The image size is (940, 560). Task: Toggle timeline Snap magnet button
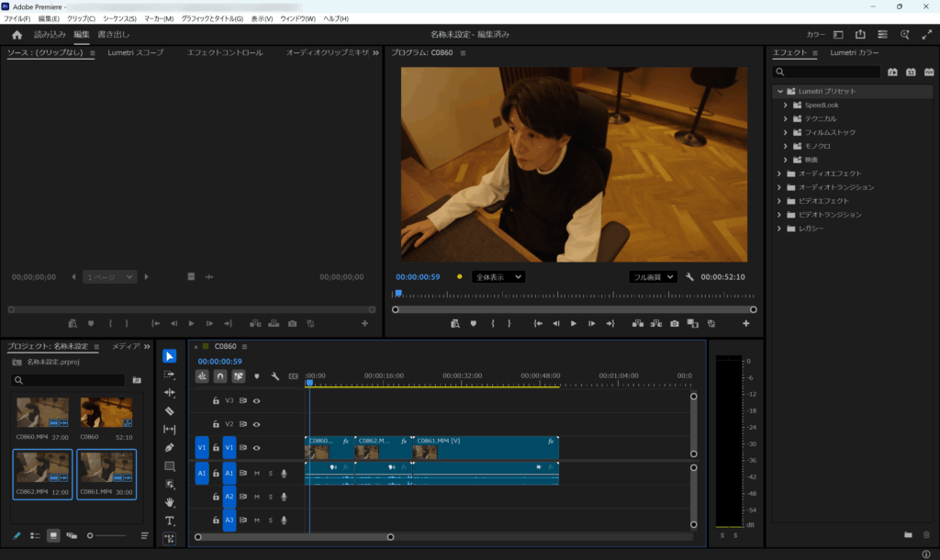(219, 375)
